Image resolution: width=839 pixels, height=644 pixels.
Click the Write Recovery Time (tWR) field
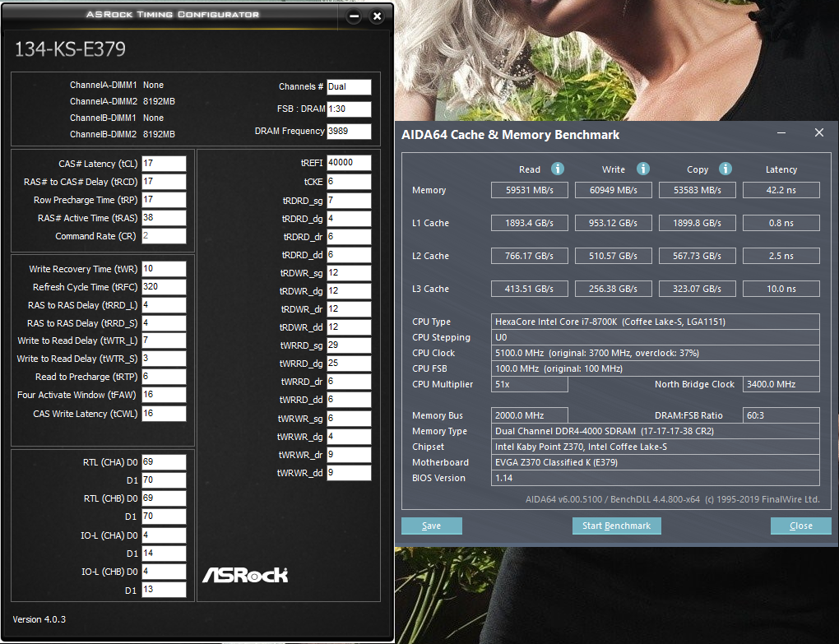click(x=164, y=269)
